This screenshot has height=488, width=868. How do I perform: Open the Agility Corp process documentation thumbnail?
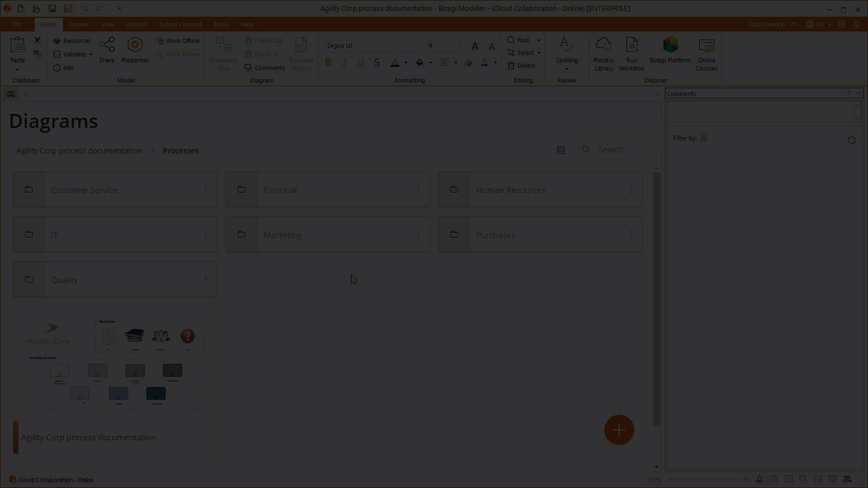tap(115, 380)
